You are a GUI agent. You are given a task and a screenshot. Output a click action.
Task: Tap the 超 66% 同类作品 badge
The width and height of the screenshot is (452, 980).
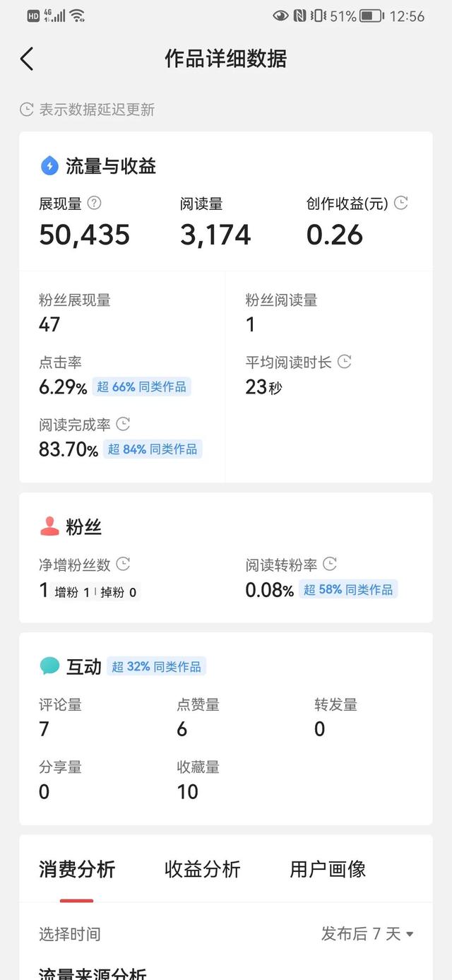pos(141,386)
